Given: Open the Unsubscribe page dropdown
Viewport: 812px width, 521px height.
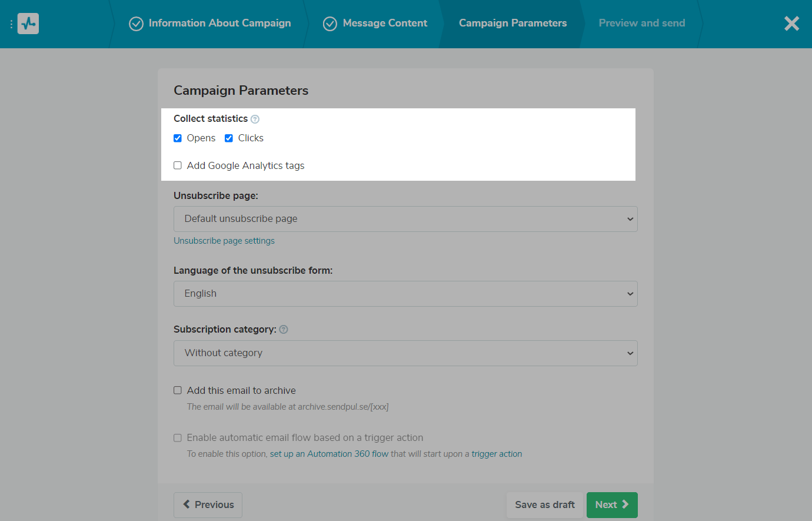Looking at the screenshot, I should pos(405,219).
